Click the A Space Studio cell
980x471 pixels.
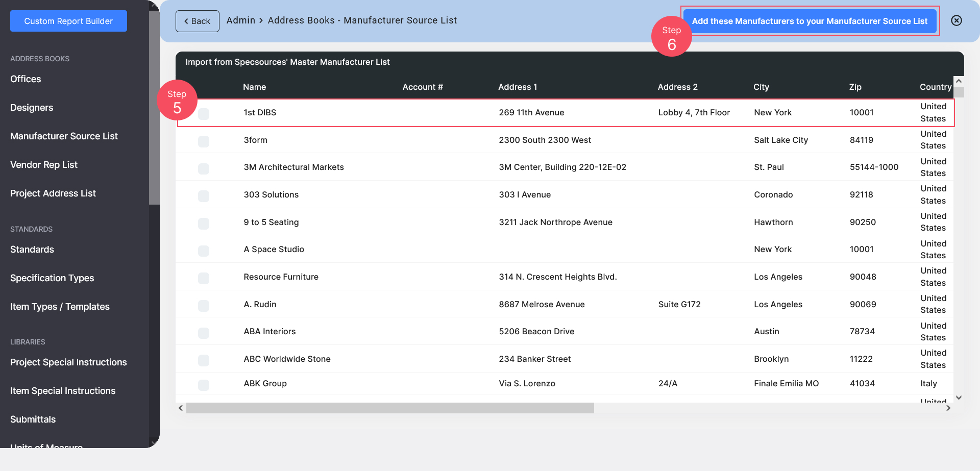click(x=274, y=249)
